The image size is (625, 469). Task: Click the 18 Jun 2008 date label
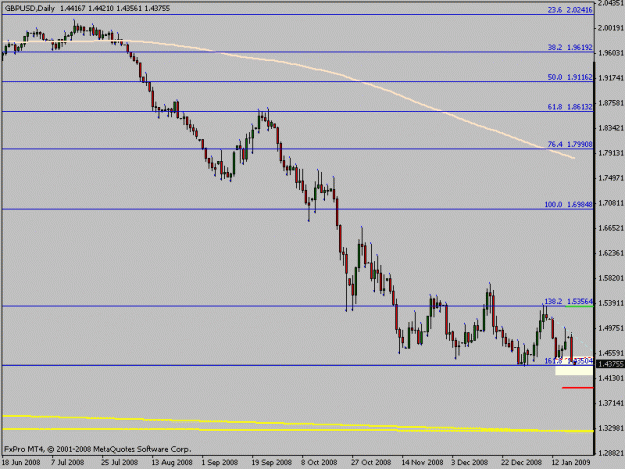[21, 462]
